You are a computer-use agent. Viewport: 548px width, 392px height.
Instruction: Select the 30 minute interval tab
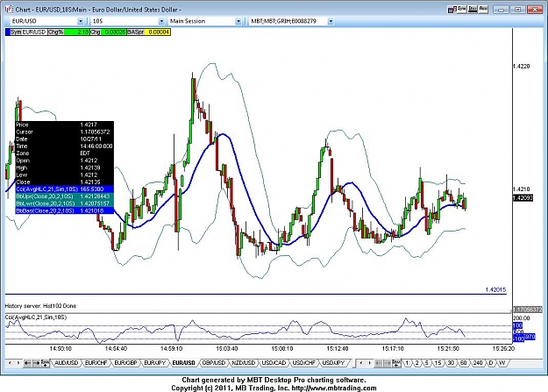click(451, 363)
